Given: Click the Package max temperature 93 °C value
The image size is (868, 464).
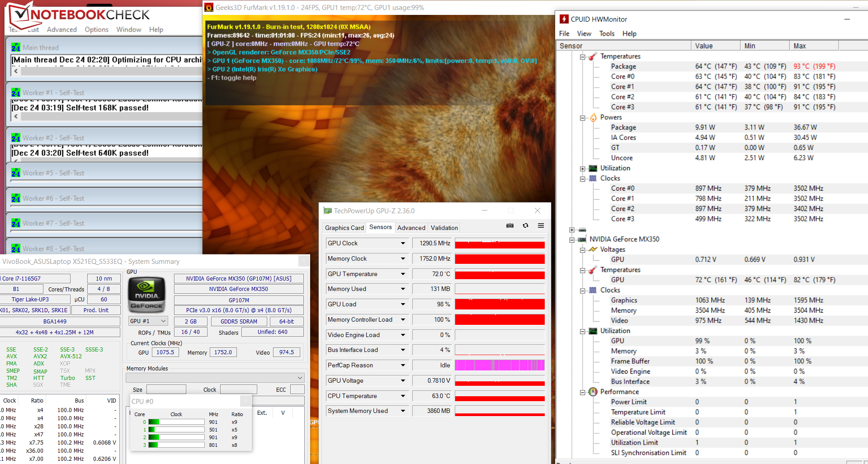Looking at the screenshot, I should click(x=814, y=66).
